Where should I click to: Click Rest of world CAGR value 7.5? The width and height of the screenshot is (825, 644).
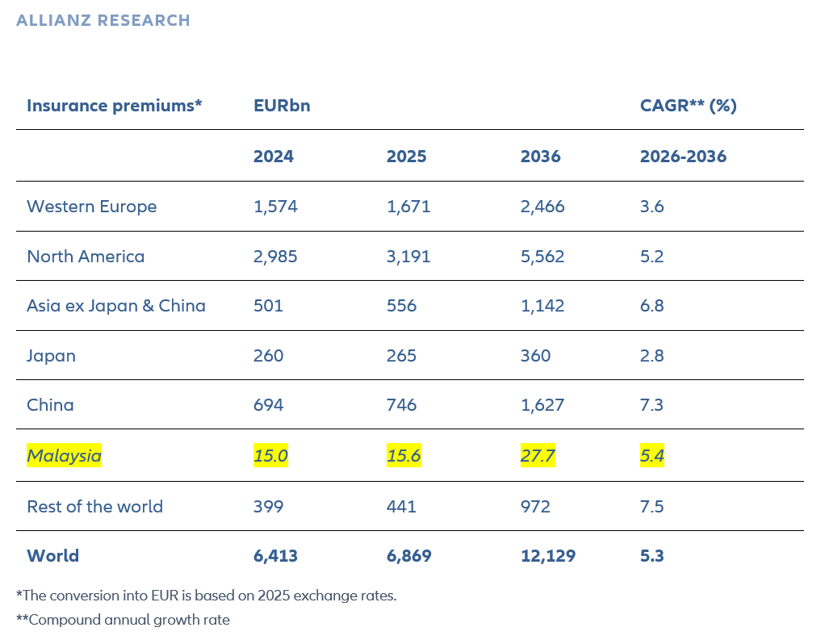[x=652, y=507]
